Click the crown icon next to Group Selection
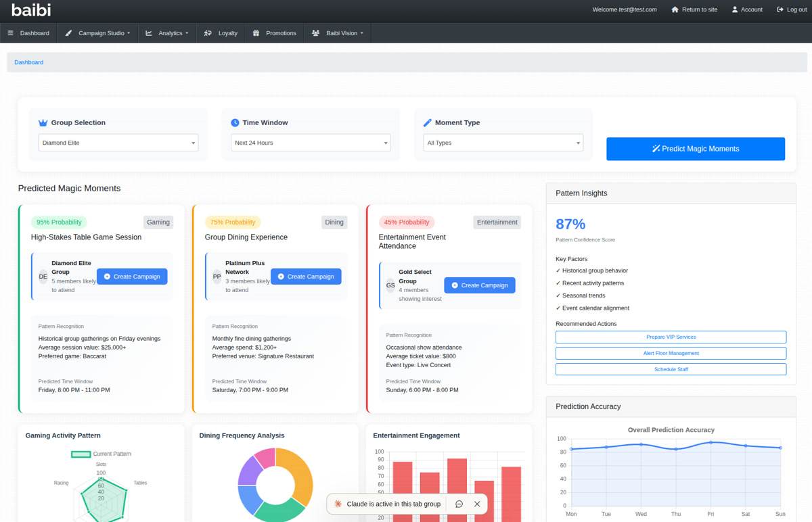This screenshot has width=812, height=522. (x=43, y=123)
